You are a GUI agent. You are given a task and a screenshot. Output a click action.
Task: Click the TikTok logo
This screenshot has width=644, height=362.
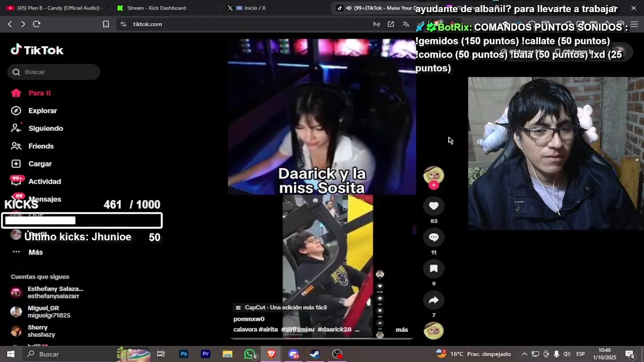[x=37, y=50]
